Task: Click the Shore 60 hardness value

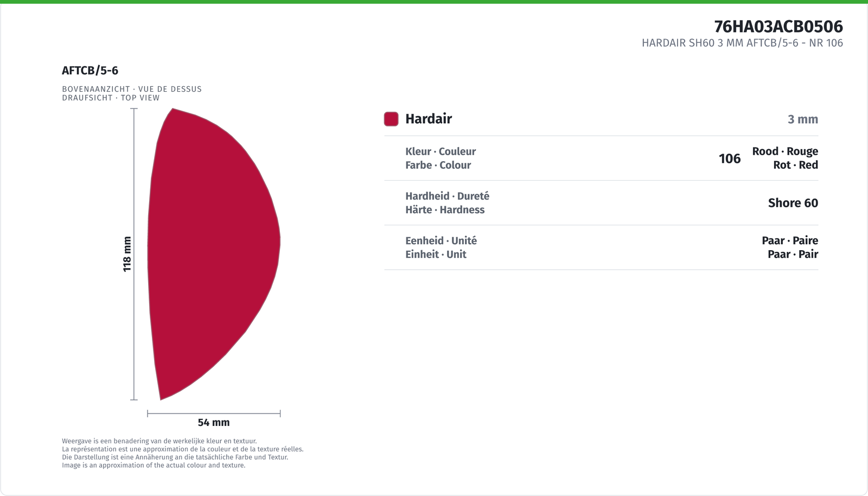Action: 793,203
